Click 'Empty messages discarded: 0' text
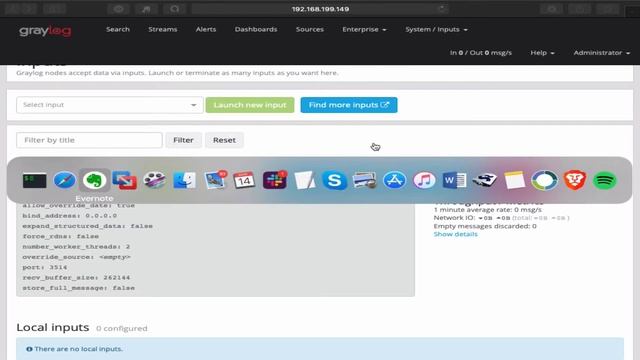The image size is (640, 360). coord(485,226)
